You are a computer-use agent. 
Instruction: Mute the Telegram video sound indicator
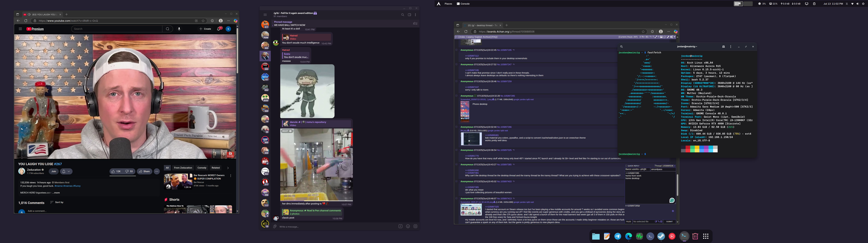pyautogui.click(x=290, y=131)
